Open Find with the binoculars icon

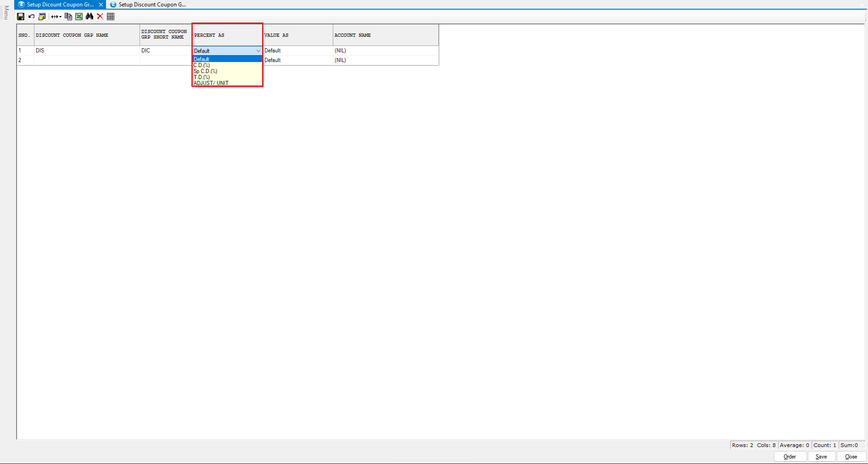click(x=90, y=17)
